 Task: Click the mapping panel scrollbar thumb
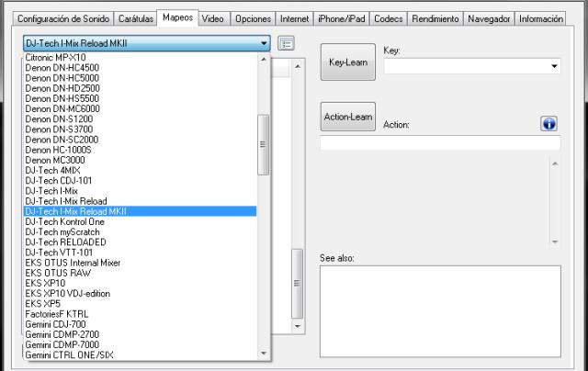coord(298,284)
